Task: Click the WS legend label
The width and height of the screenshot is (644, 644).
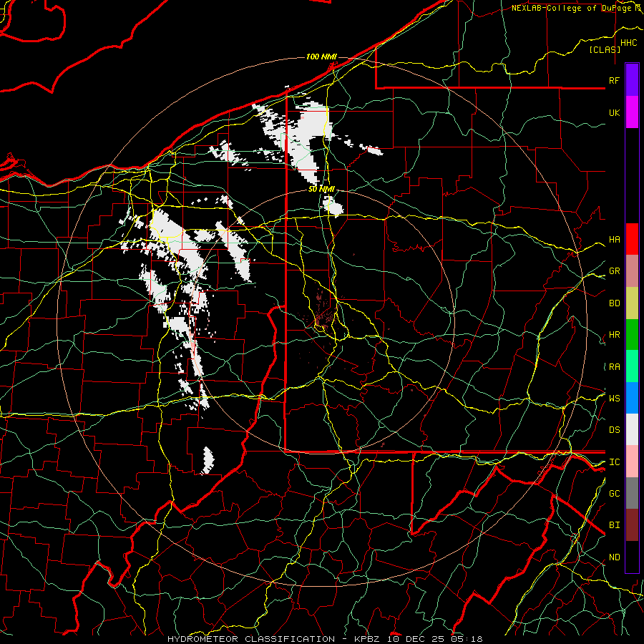Action: (x=614, y=399)
